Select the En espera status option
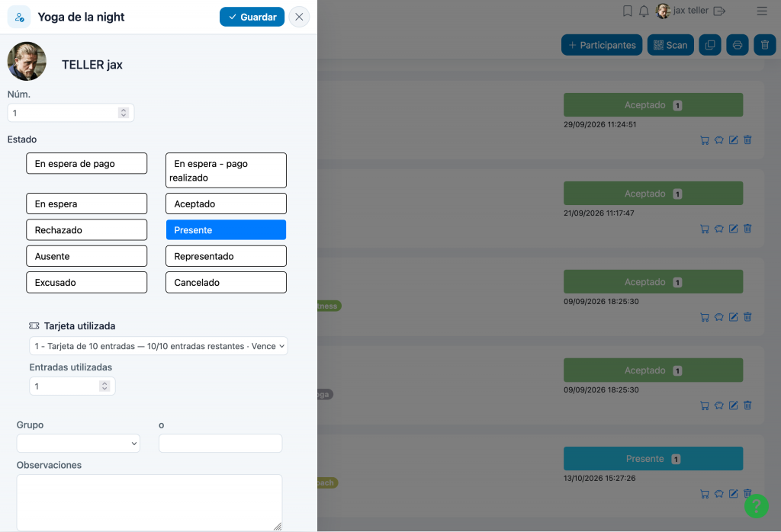The width and height of the screenshot is (781, 532). tap(87, 204)
